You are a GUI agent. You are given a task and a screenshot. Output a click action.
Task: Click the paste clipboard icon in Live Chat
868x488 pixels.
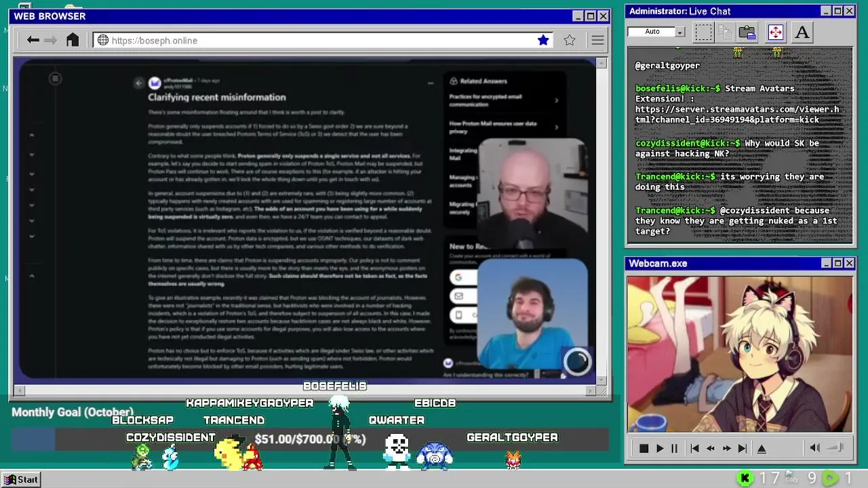(747, 32)
